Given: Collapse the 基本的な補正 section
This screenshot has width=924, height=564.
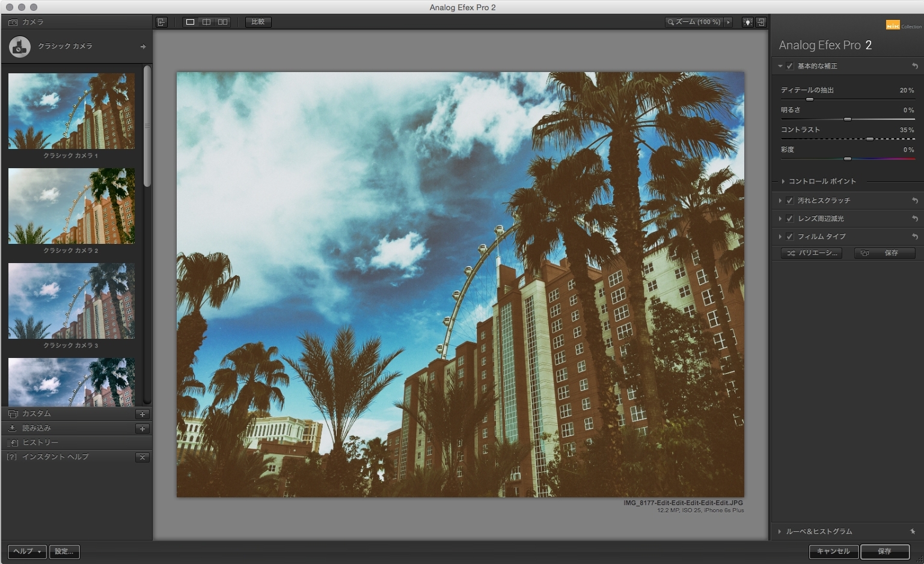Looking at the screenshot, I should [780, 66].
